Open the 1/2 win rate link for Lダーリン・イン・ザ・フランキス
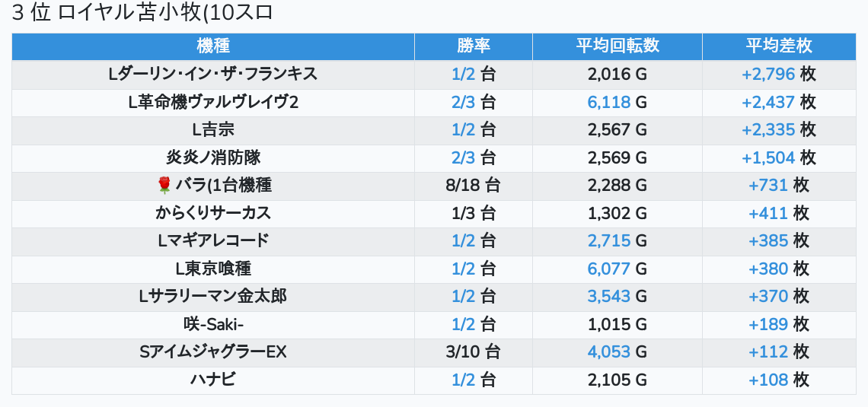The width and height of the screenshot is (868, 407). point(463,75)
